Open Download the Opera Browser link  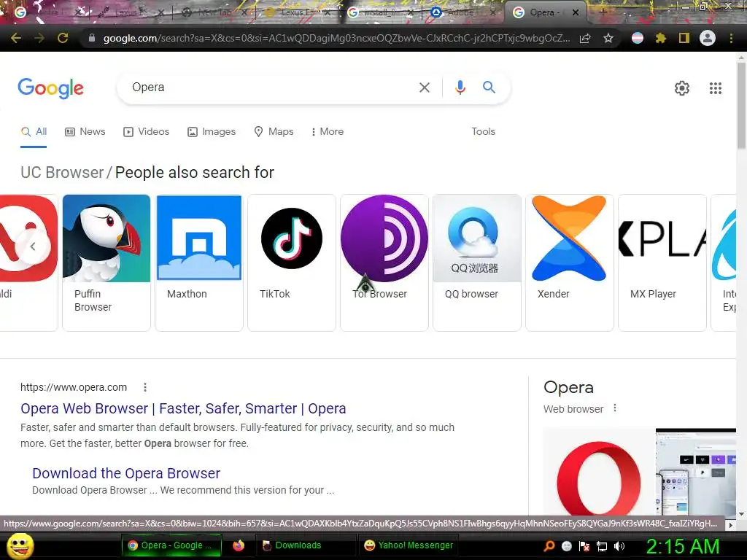[x=126, y=473]
